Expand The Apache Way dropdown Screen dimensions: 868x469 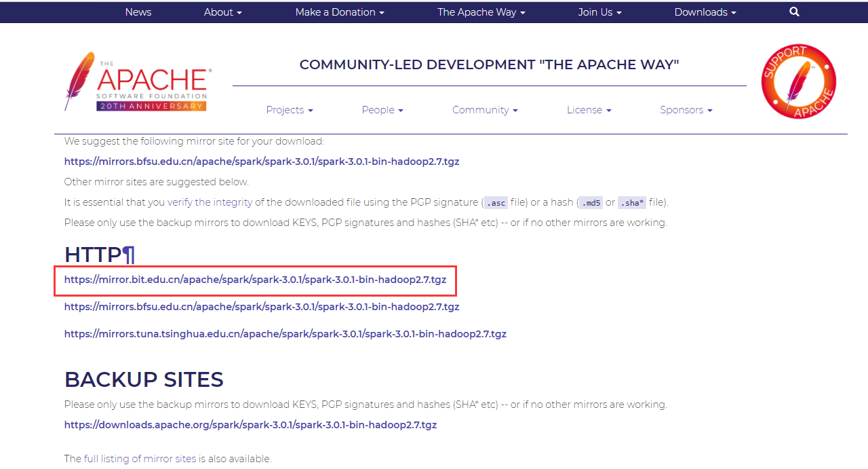tap(481, 12)
